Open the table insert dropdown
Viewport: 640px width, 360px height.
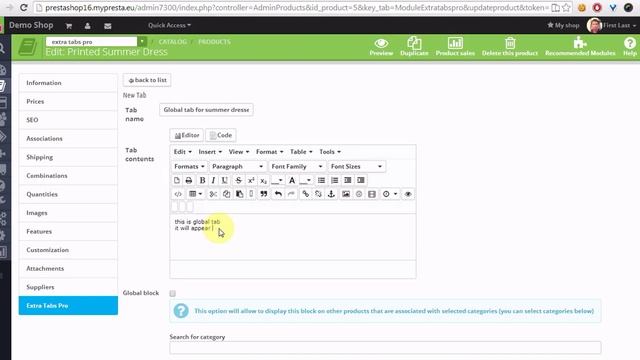(x=196, y=194)
